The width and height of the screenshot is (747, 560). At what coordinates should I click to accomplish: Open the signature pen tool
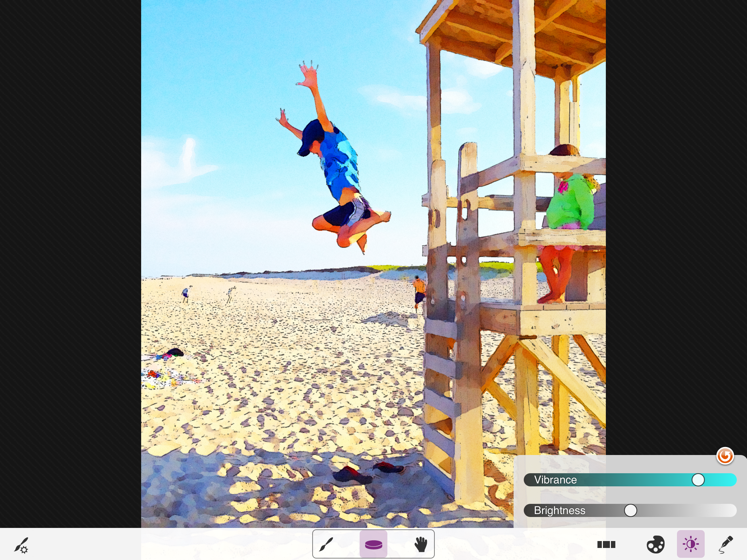[725, 545]
